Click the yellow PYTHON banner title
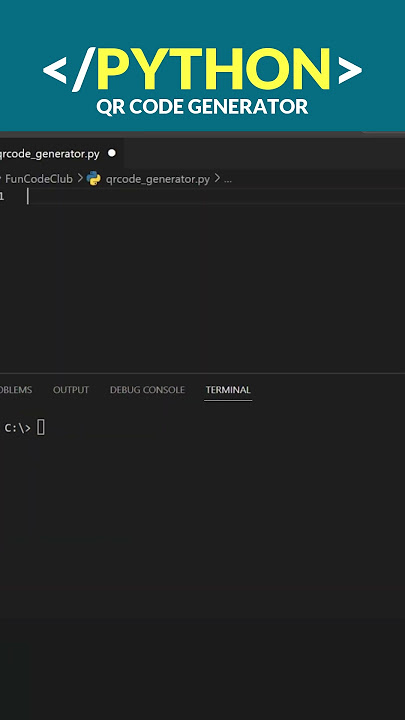 tap(214, 69)
